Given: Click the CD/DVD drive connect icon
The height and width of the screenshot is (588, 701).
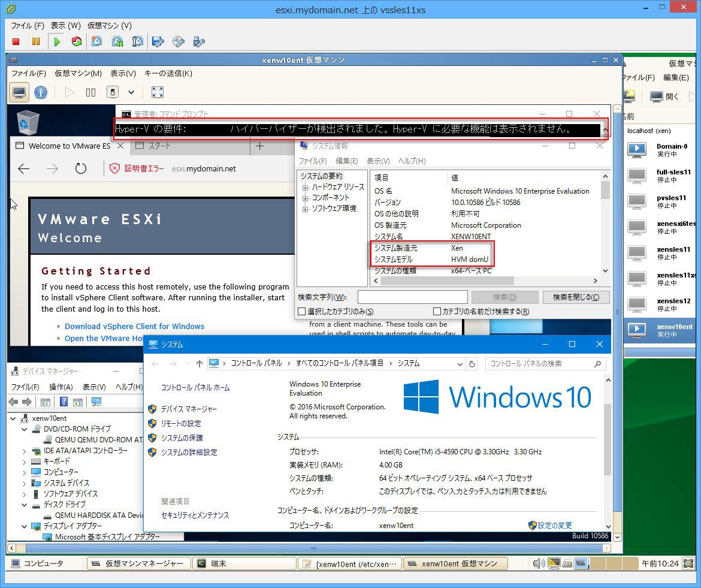Looking at the screenshot, I should point(179,41).
